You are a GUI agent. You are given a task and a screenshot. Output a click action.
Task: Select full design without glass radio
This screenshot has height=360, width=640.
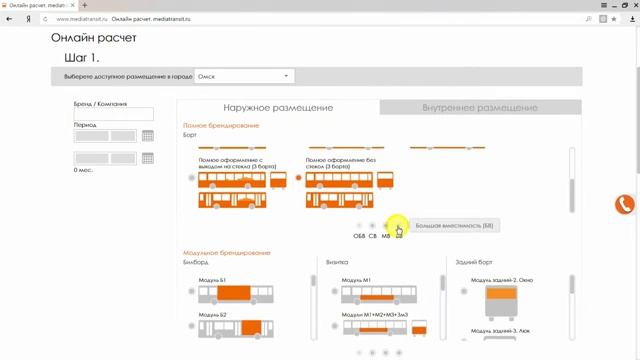click(299, 178)
